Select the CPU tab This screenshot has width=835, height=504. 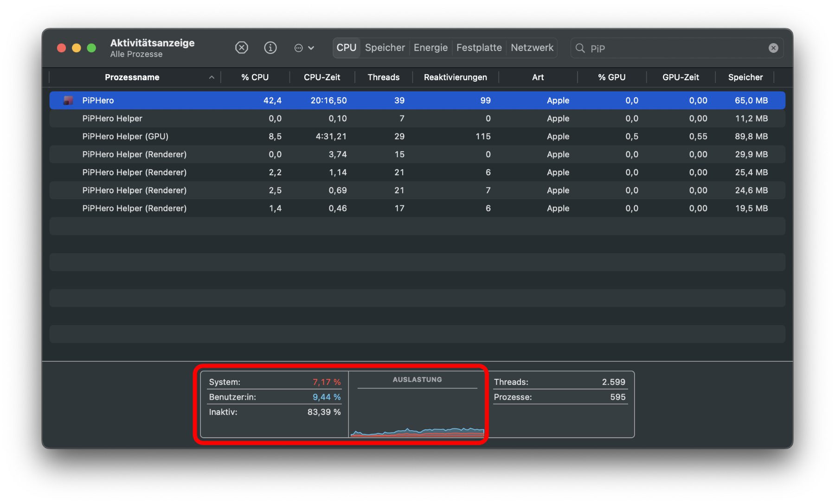tap(346, 48)
